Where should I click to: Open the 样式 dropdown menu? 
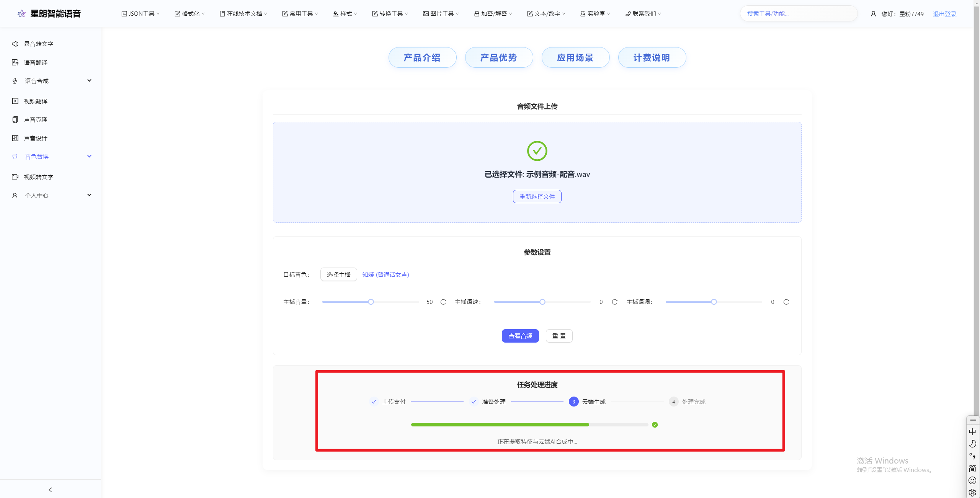345,14
